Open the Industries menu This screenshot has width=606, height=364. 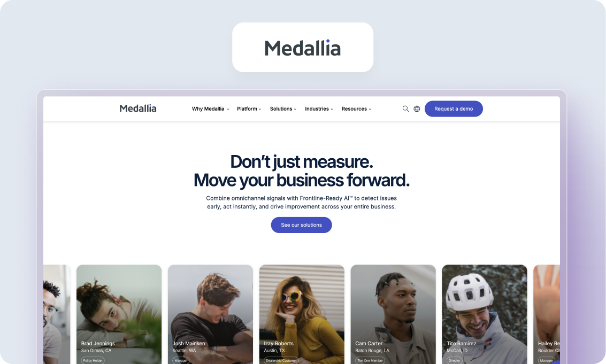click(319, 109)
